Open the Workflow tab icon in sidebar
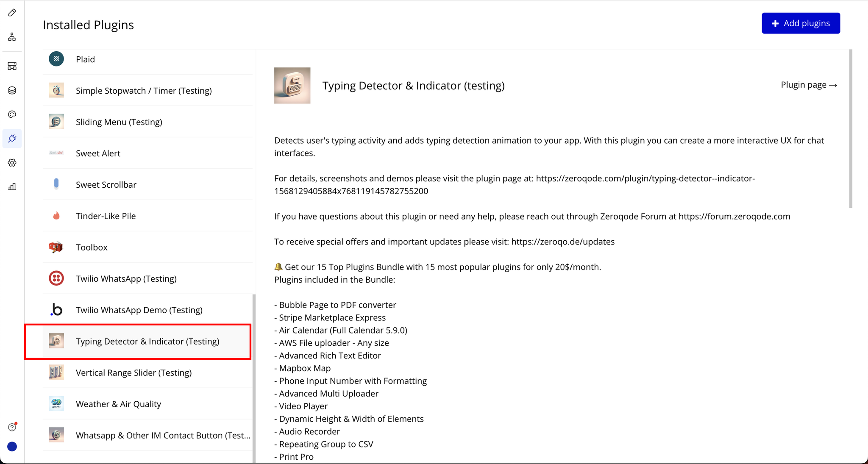 (12, 37)
